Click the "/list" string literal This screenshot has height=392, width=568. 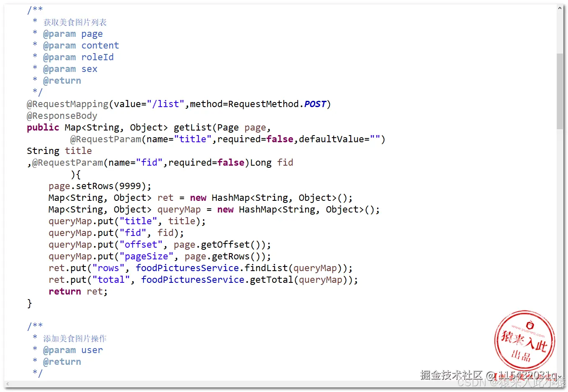[x=166, y=104]
